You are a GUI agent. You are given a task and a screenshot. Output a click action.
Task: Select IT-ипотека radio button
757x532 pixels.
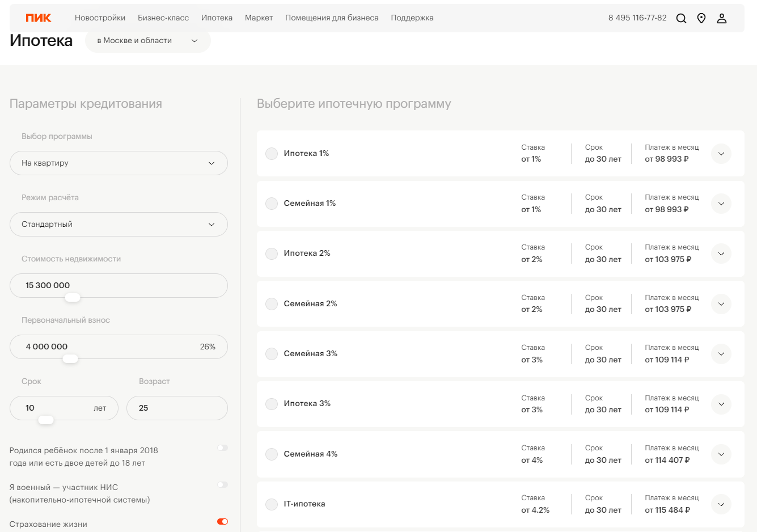(272, 504)
